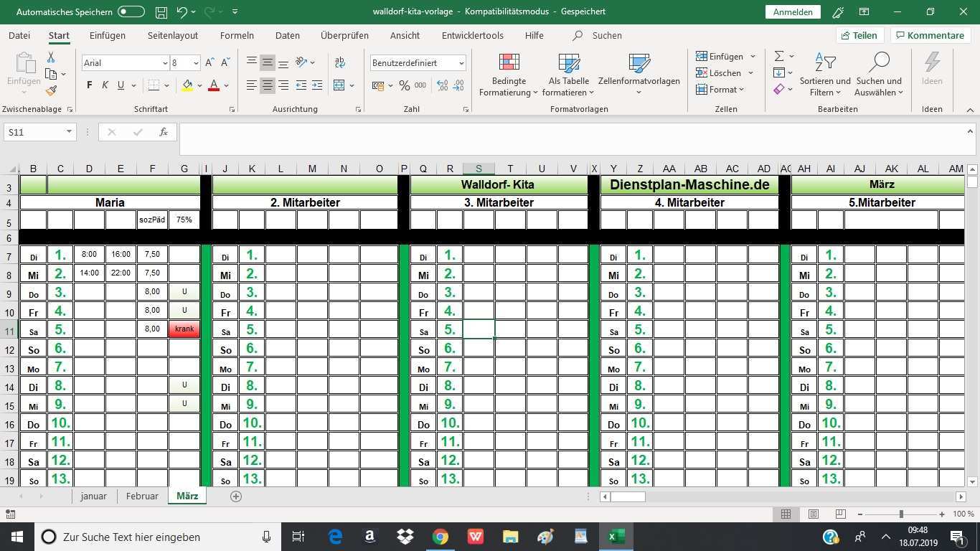Click the Anmelden button

793,12
